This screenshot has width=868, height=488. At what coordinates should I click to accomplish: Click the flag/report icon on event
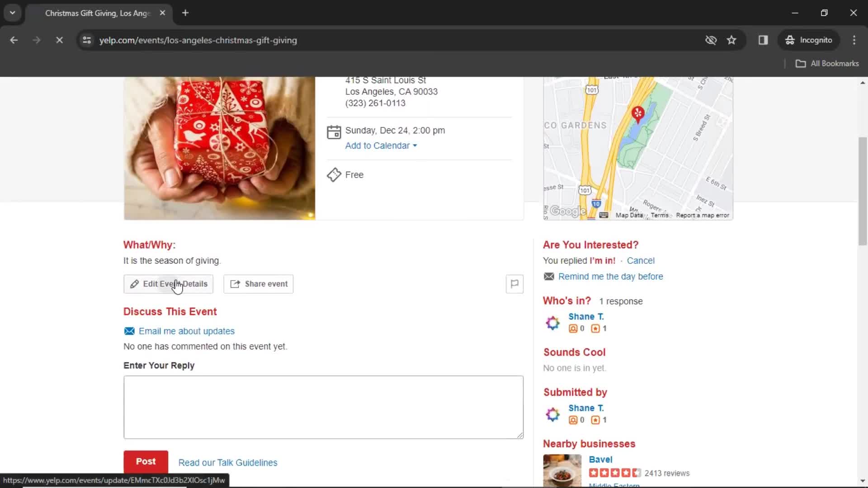coord(514,284)
